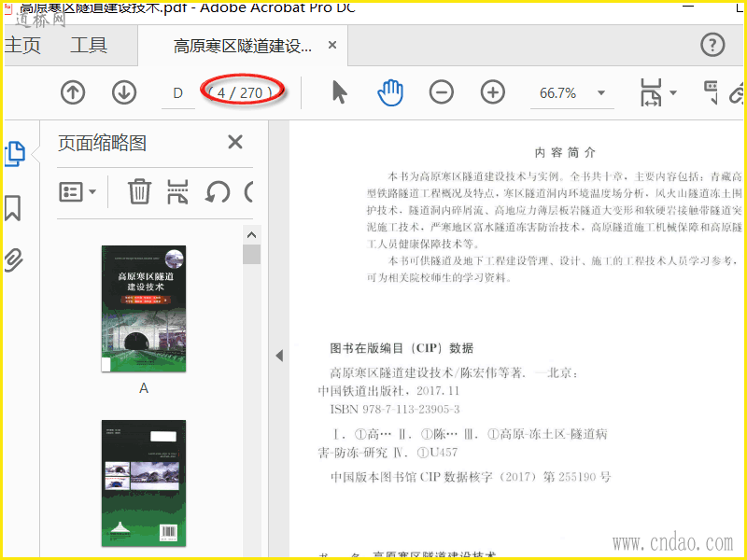Viewport: 747px width, 560px height.
Task: Click the 图书在版编目 (CIP) 数据 heading
Action: [402, 348]
